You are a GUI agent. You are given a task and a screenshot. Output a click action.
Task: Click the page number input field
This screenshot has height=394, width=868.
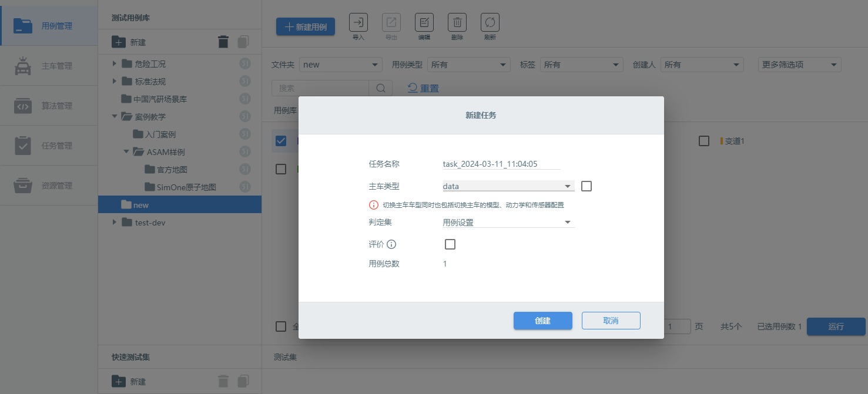click(677, 326)
